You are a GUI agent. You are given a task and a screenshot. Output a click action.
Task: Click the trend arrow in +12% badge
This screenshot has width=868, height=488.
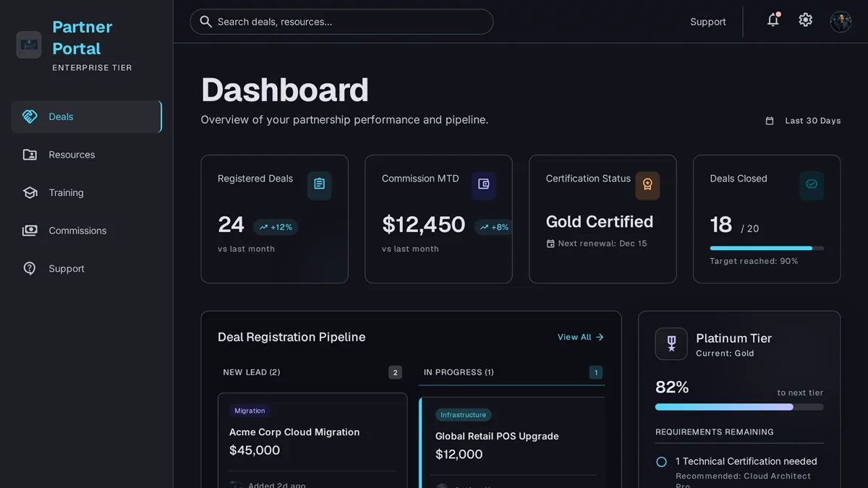pos(263,227)
